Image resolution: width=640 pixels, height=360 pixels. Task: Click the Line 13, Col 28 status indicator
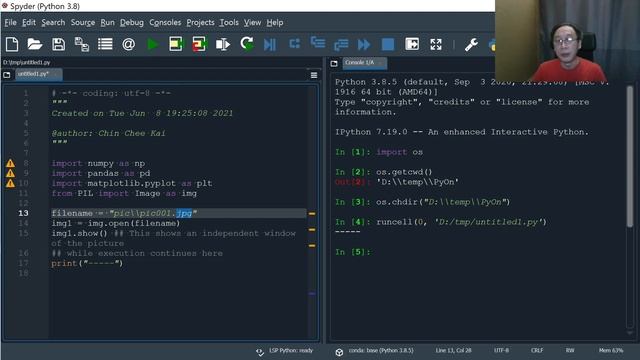(453, 351)
